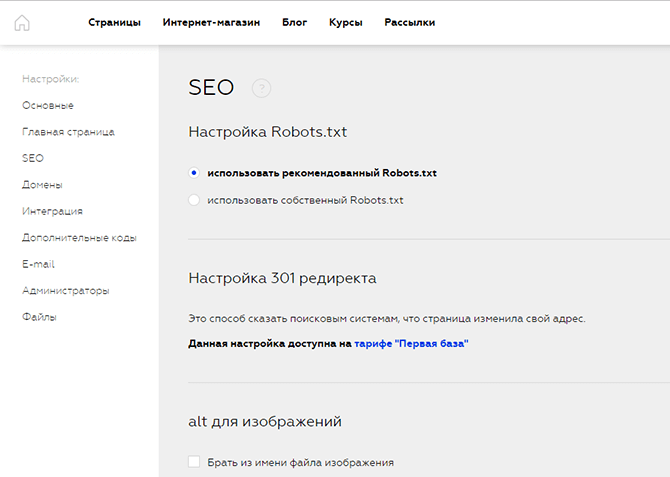Open Домены settings in sidebar
Viewport: 670px width, 477px height.
click(42, 185)
